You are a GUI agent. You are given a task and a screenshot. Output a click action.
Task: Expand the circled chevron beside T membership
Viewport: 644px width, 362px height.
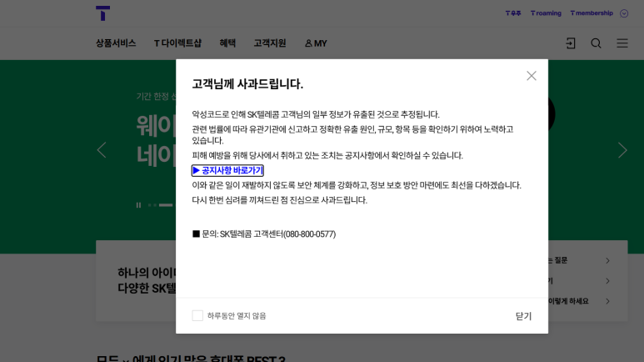click(624, 13)
